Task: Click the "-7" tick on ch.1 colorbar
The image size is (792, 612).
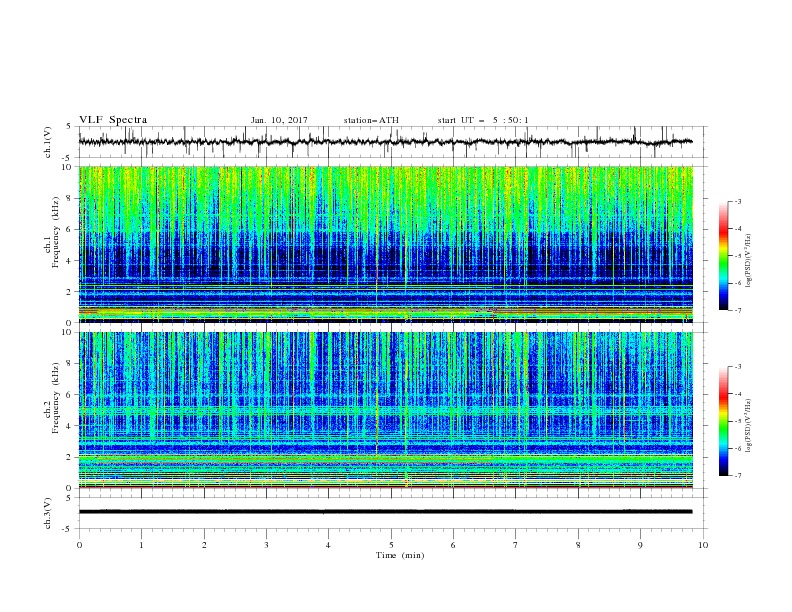Action: pos(738,310)
